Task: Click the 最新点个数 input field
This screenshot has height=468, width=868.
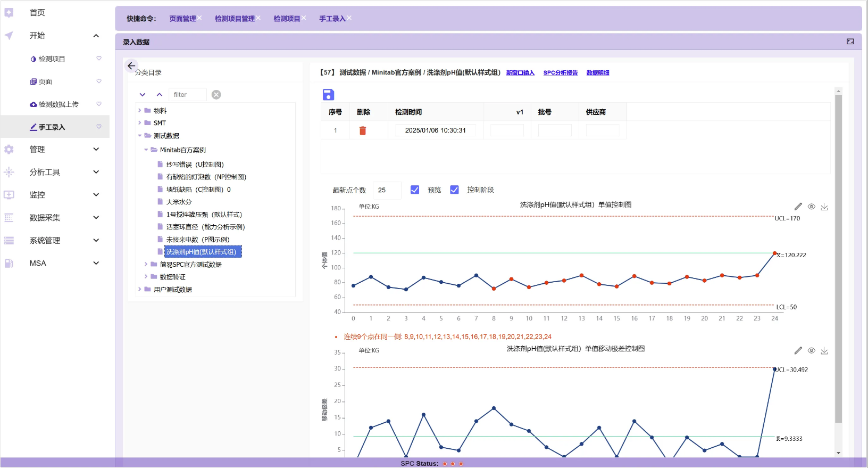Action: 387,190
